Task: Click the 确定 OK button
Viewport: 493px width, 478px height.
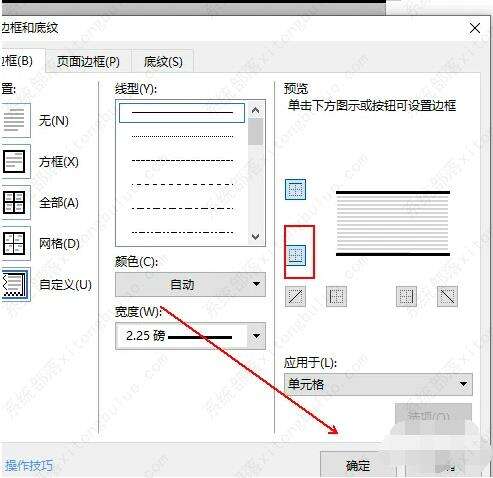Action: pos(358,465)
